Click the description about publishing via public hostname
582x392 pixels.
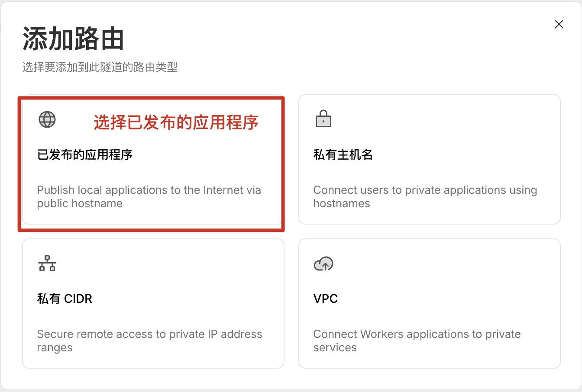[149, 196]
